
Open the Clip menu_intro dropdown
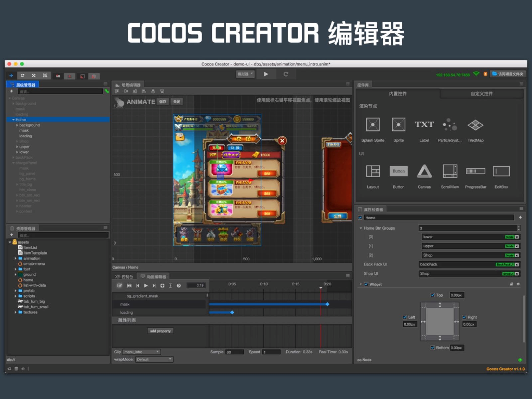click(x=142, y=352)
